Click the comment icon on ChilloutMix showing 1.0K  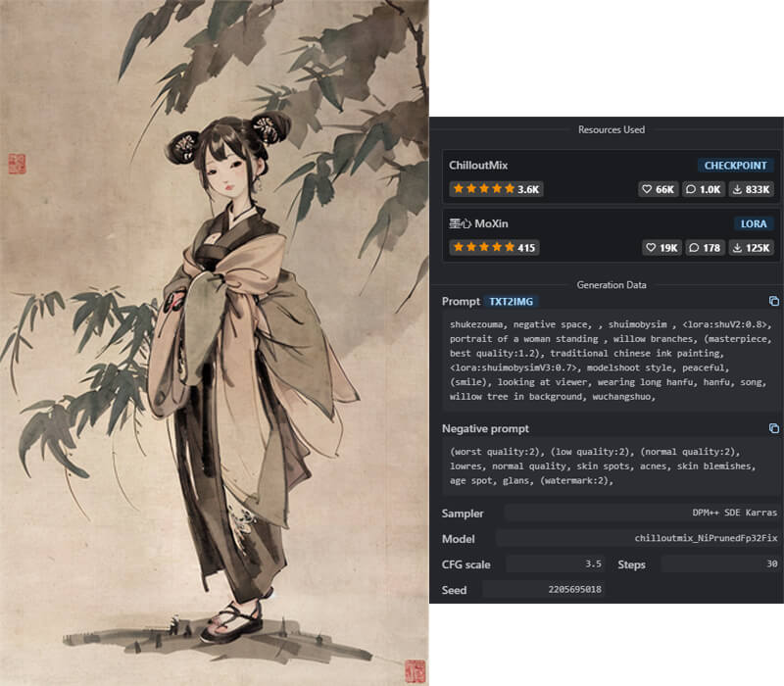click(x=691, y=189)
